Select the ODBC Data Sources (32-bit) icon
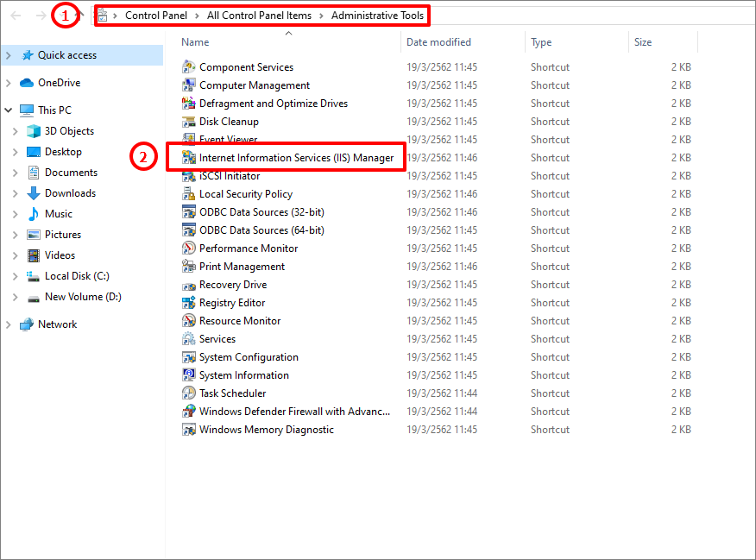This screenshot has width=756, height=560. click(x=188, y=212)
